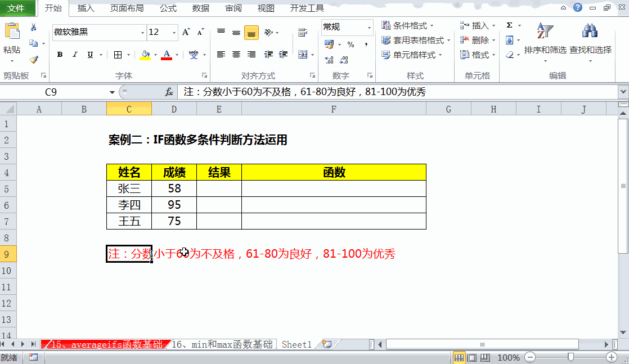Align cell text left
This screenshot has width=629, height=364.
tap(221, 54)
